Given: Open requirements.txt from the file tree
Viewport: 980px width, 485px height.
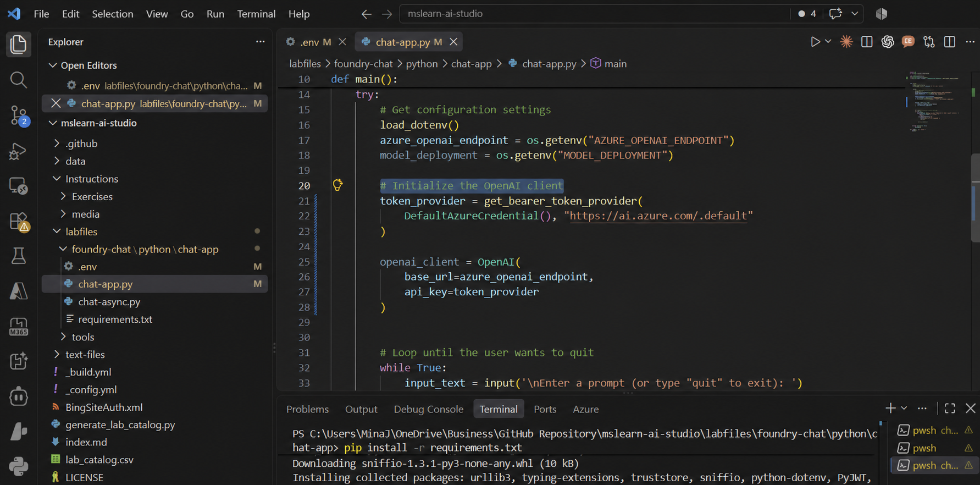Looking at the screenshot, I should tap(115, 319).
